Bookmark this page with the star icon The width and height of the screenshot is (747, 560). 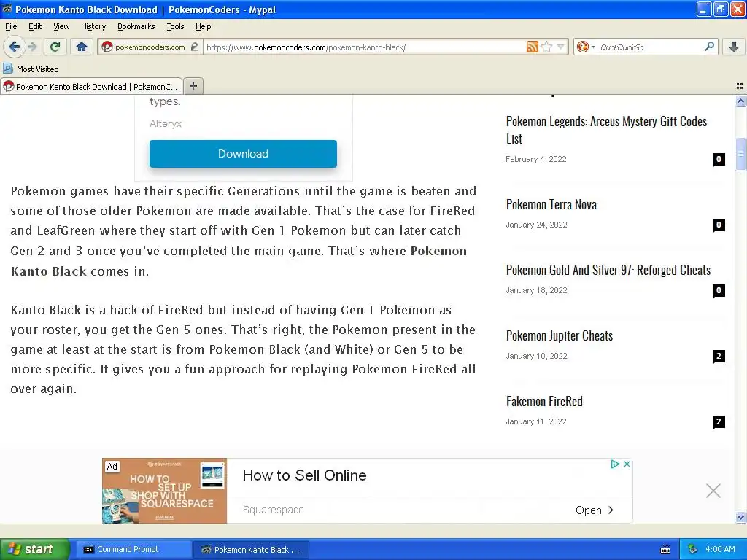click(x=546, y=47)
